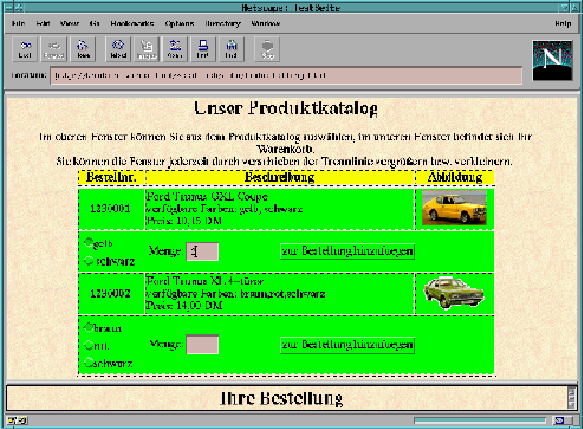The width and height of the screenshot is (583, 429).
Task: Click the 'Ihre Bestellung' heading
Action: [x=281, y=398]
